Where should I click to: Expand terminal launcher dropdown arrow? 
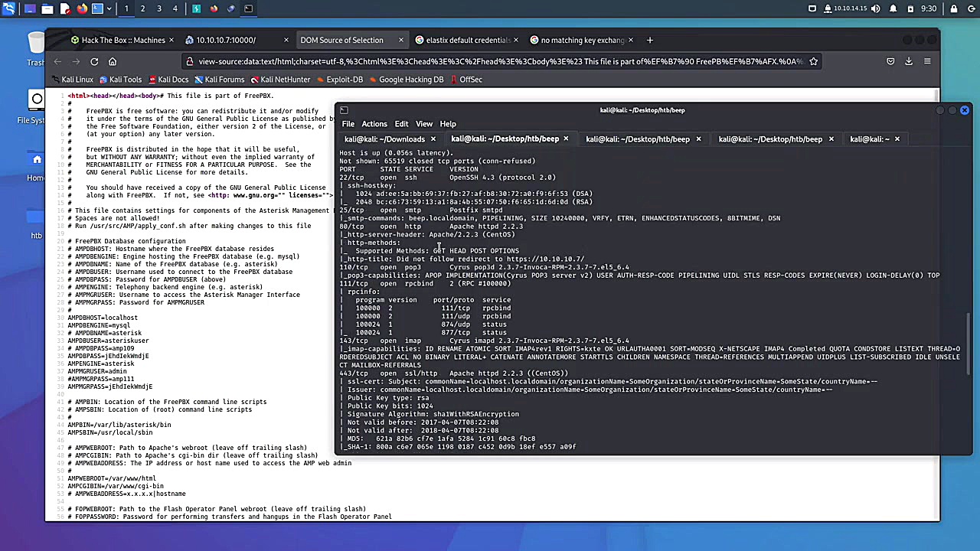109,8
